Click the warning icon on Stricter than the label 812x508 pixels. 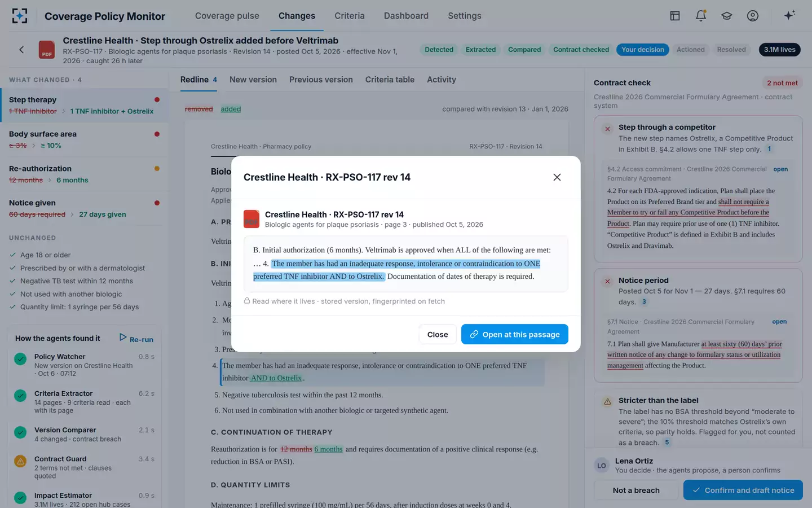click(x=608, y=402)
